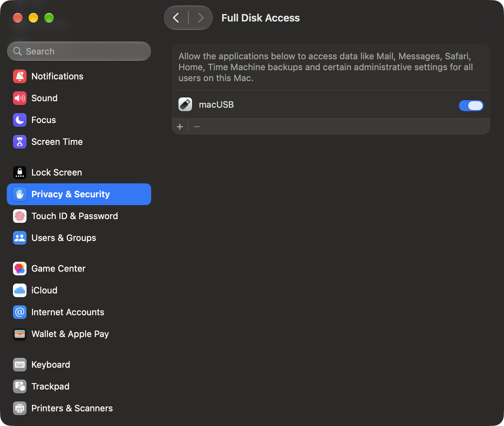504x426 pixels.
Task: Click the Notifications bell icon
Action: coord(20,76)
